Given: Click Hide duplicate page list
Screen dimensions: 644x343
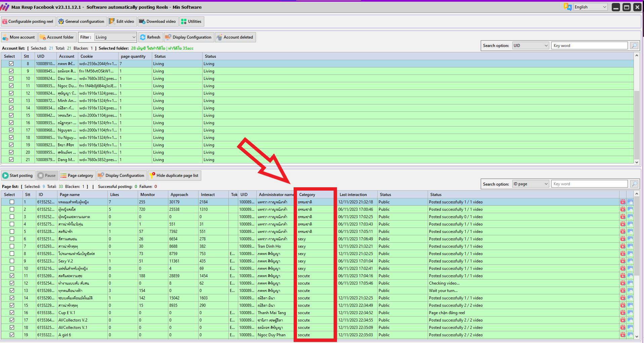Looking at the screenshot, I should (174, 176).
